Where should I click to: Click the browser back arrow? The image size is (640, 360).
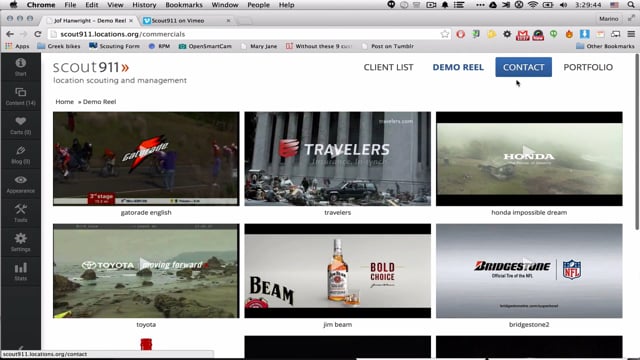(10, 34)
